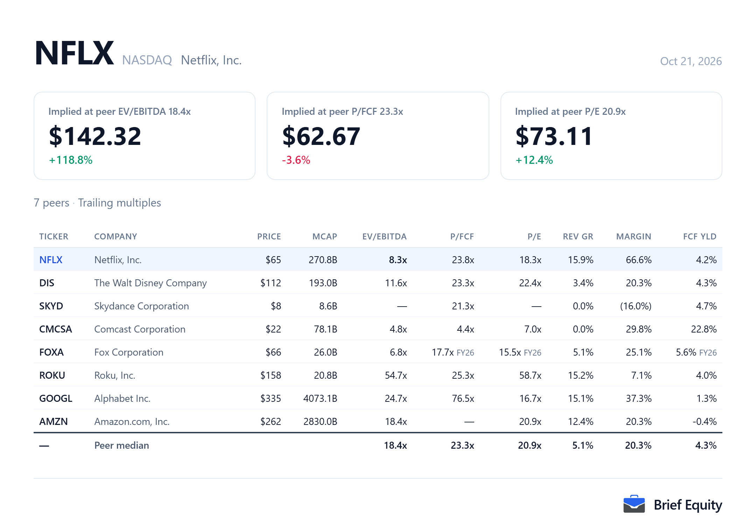This screenshot has width=756, height=532.
Task: Click the Peer median row label
Action: click(x=121, y=445)
